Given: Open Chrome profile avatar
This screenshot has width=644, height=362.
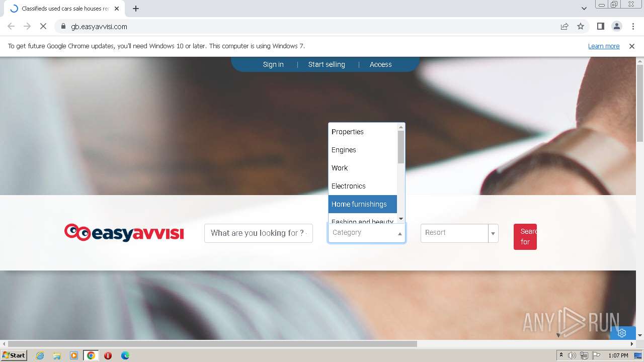Looking at the screenshot, I should [x=616, y=27].
